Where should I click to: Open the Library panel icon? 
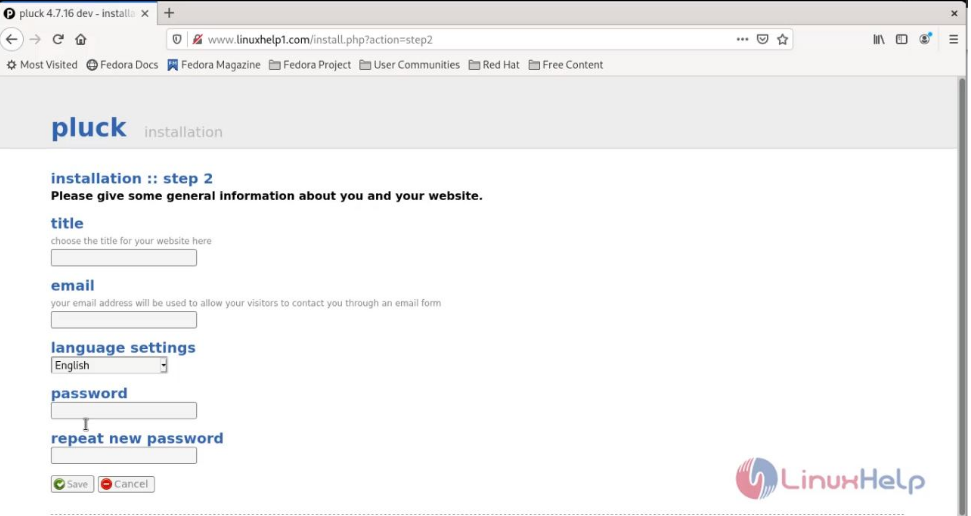(x=879, y=39)
